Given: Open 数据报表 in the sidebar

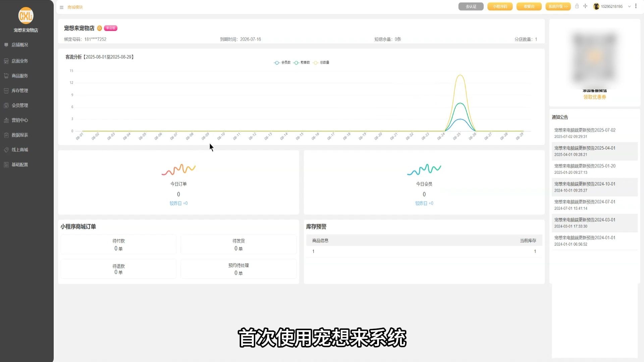Looking at the screenshot, I should coord(20,135).
